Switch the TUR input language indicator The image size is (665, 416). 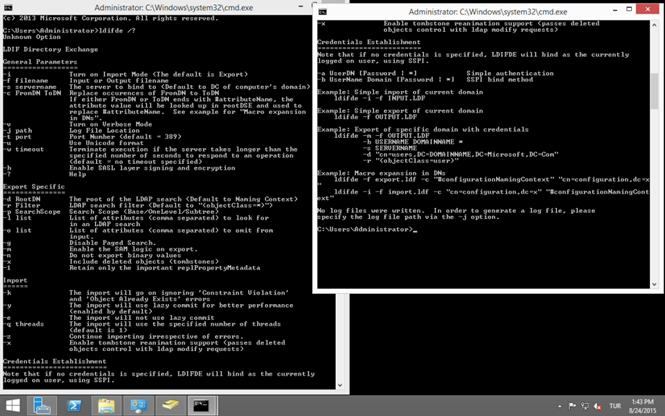point(615,406)
